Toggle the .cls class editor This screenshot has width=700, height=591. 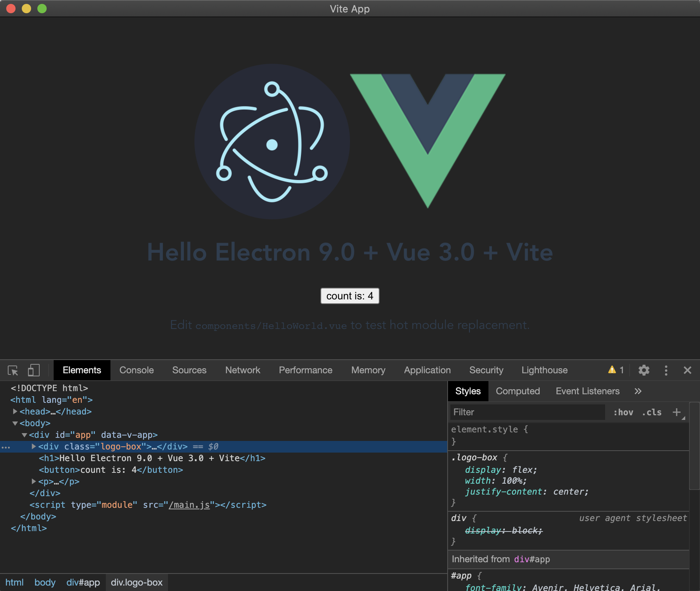pos(652,412)
